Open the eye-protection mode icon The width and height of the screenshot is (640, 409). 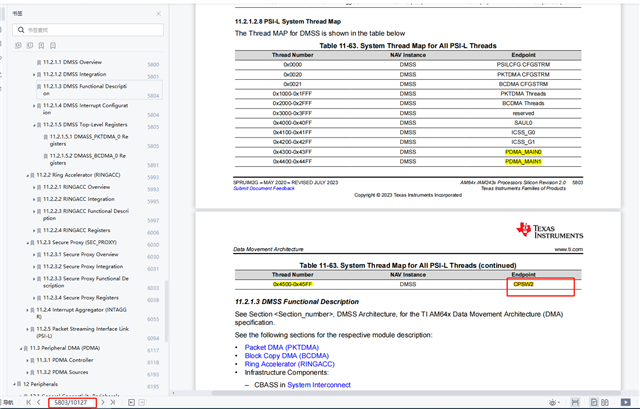click(554, 402)
